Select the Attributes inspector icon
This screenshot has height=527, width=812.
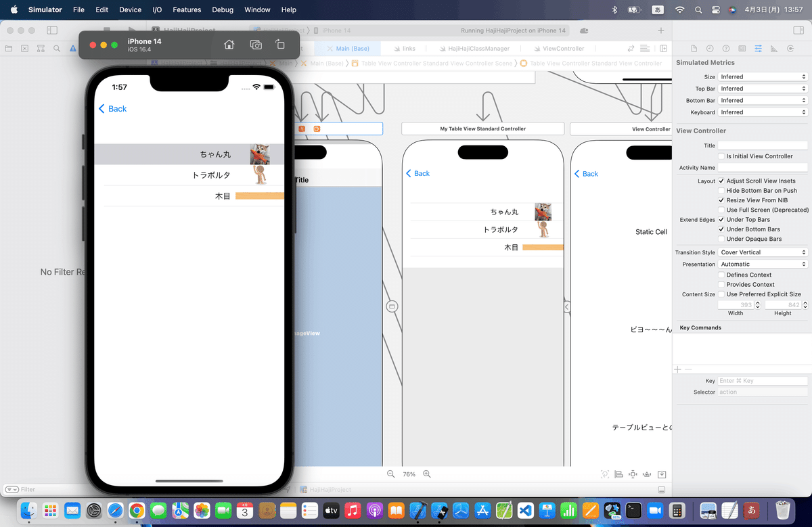click(x=758, y=49)
